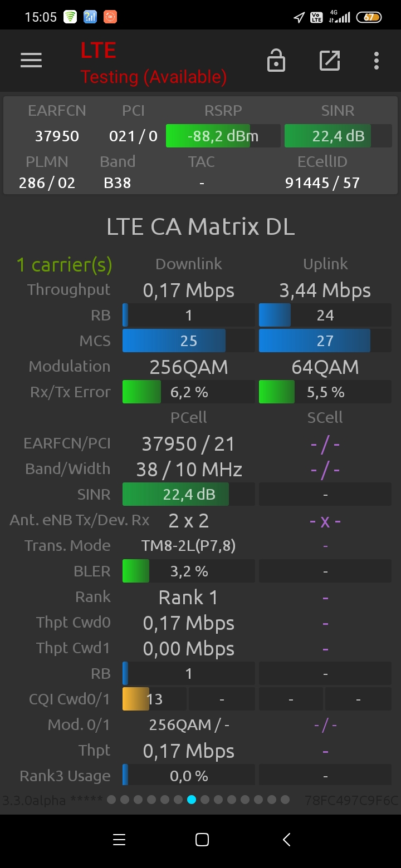Screen dimensions: 401x868
Task: Tap the VoLTE status bar icon
Action: (x=316, y=17)
